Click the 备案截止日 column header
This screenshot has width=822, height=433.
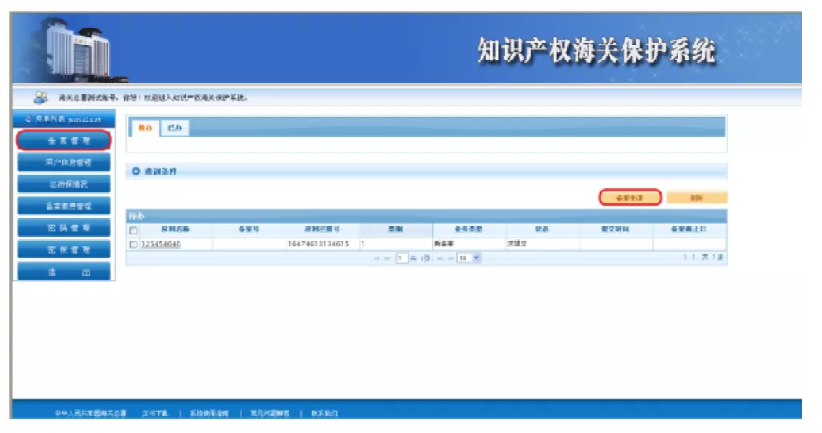tap(689, 229)
